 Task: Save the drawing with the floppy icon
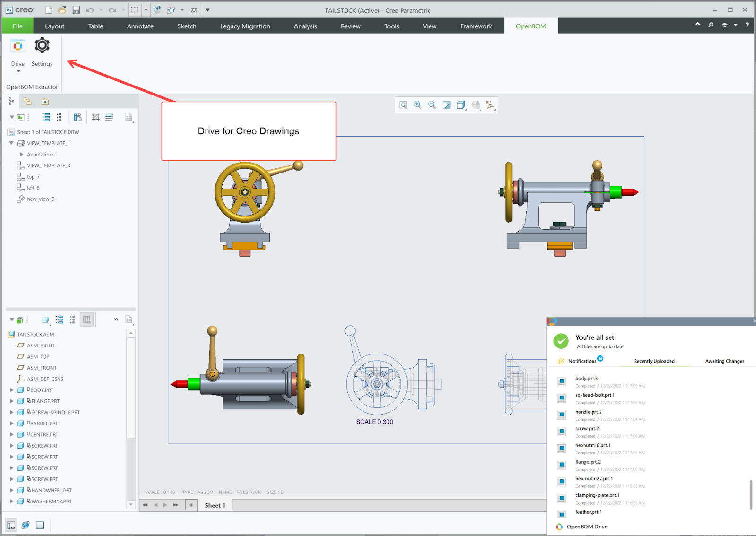tap(76, 10)
